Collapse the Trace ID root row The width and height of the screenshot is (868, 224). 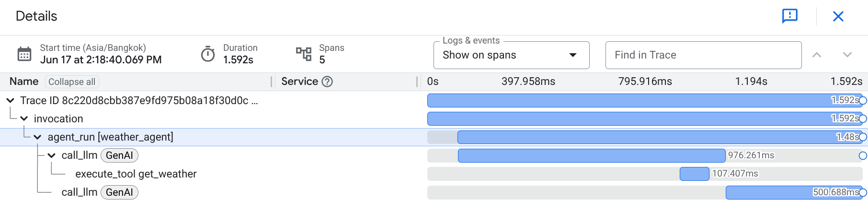point(10,100)
